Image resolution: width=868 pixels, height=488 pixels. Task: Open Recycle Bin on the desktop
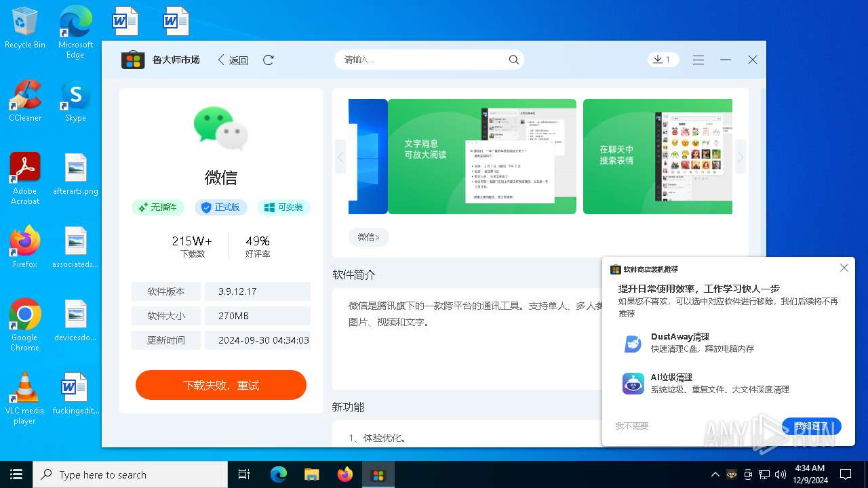(x=25, y=28)
